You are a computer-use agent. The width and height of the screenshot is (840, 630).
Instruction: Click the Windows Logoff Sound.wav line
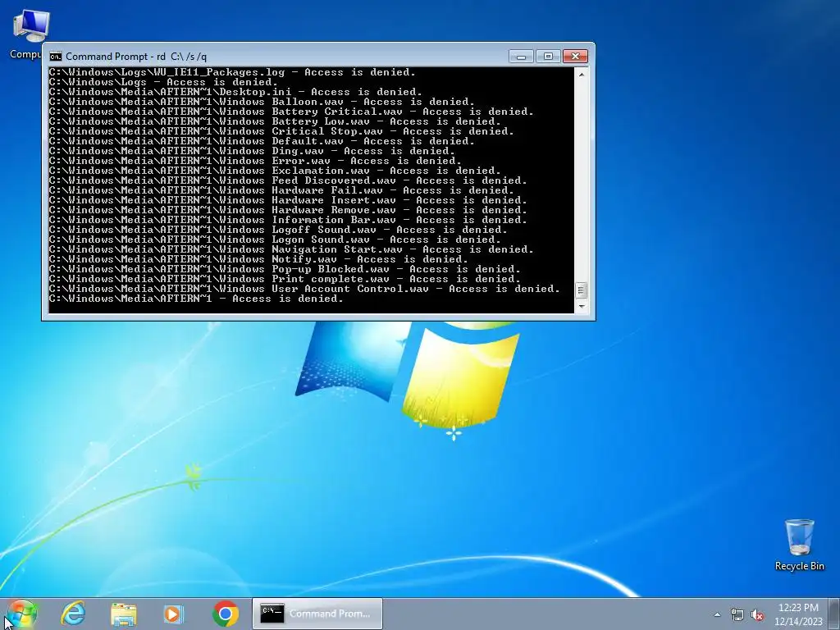[x=278, y=230]
